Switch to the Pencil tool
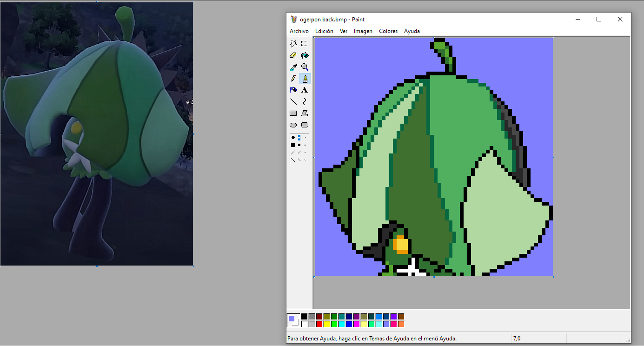This screenshot has height=346, width=644. pyautogui.click(x=293, y=79)
